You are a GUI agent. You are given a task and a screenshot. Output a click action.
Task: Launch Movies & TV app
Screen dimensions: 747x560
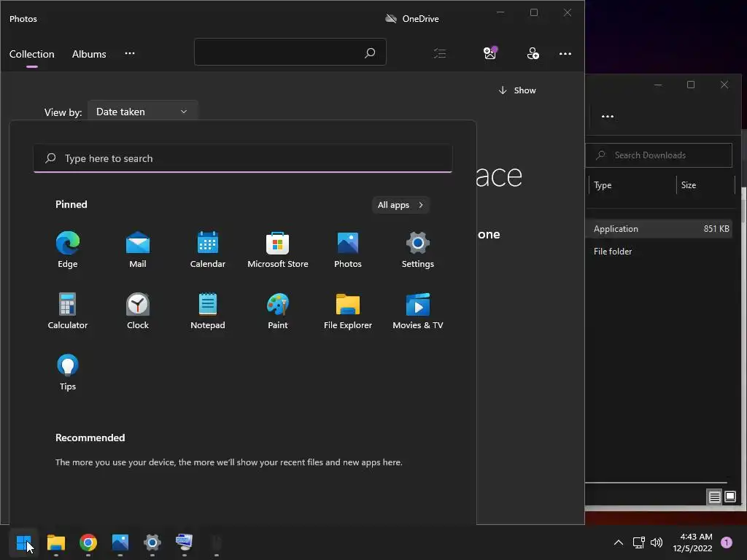[418, 311]
